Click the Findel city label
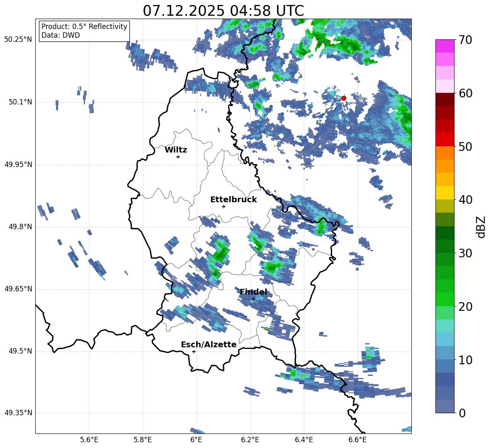 click(x=253, y=292)
